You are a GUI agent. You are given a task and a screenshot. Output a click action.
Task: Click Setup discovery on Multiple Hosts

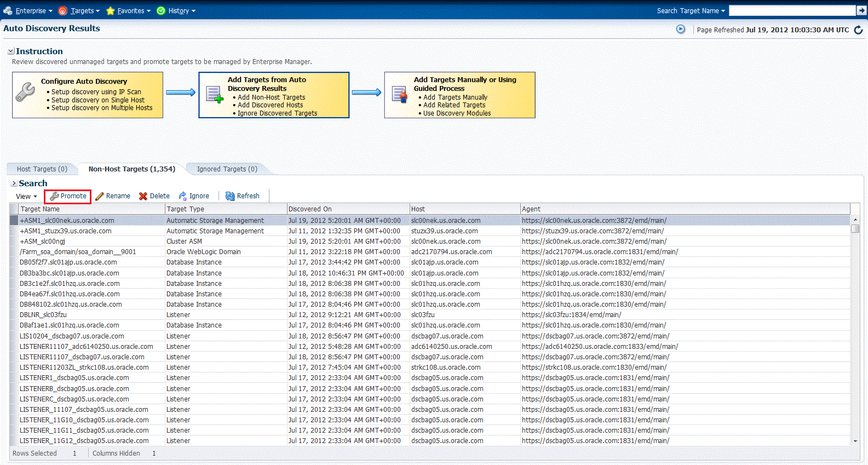click(102, 107)
